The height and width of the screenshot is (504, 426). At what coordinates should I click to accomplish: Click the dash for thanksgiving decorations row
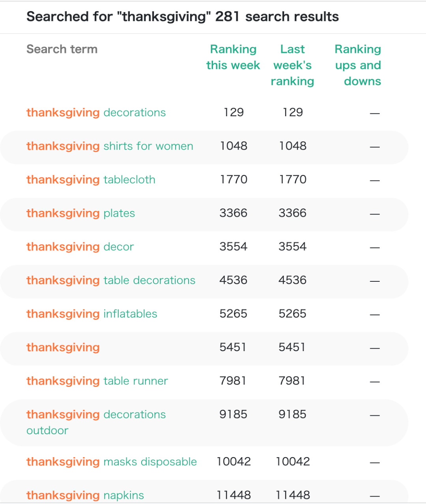(x=375, y=113)
